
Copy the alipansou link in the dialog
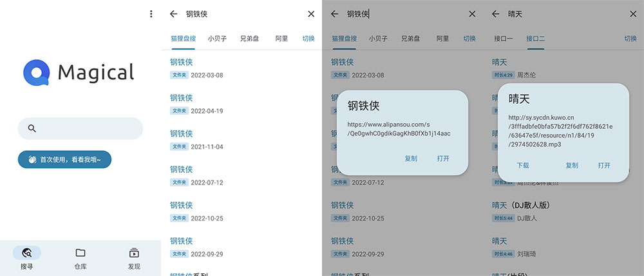(411, 159)
